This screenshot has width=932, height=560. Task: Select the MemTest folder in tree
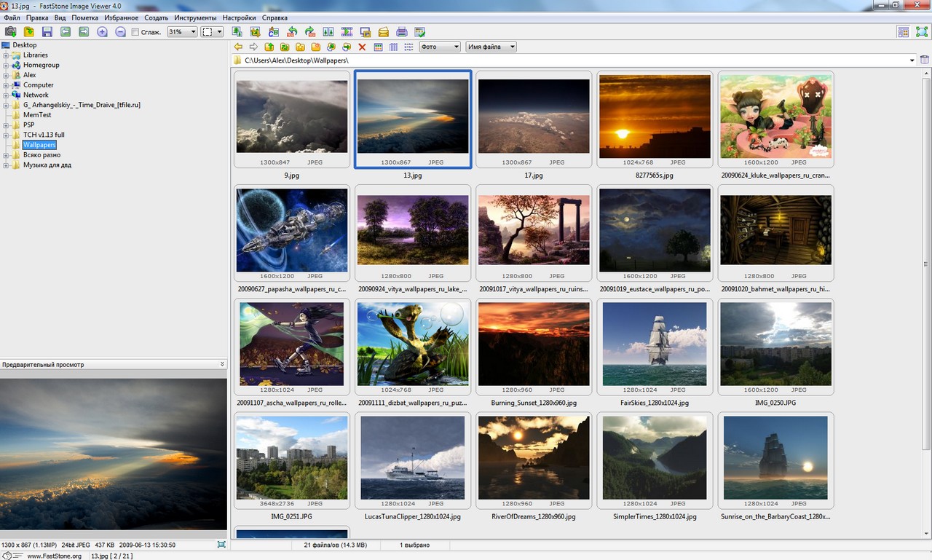[37, 115]
